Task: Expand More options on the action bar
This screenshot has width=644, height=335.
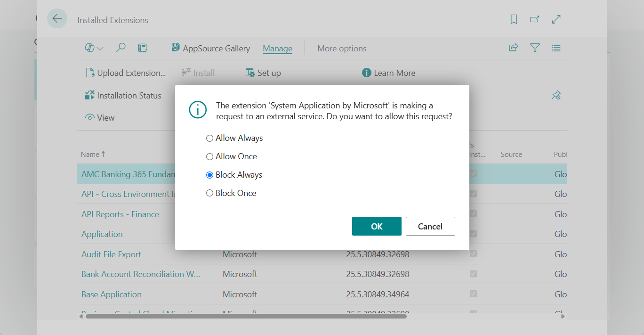Action: 342,48
